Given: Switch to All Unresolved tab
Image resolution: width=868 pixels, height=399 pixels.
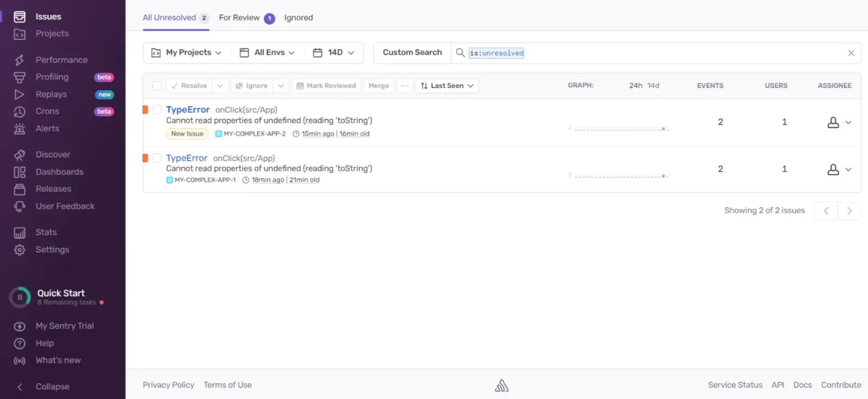Looking at the screenshot, I should (175, 18).
